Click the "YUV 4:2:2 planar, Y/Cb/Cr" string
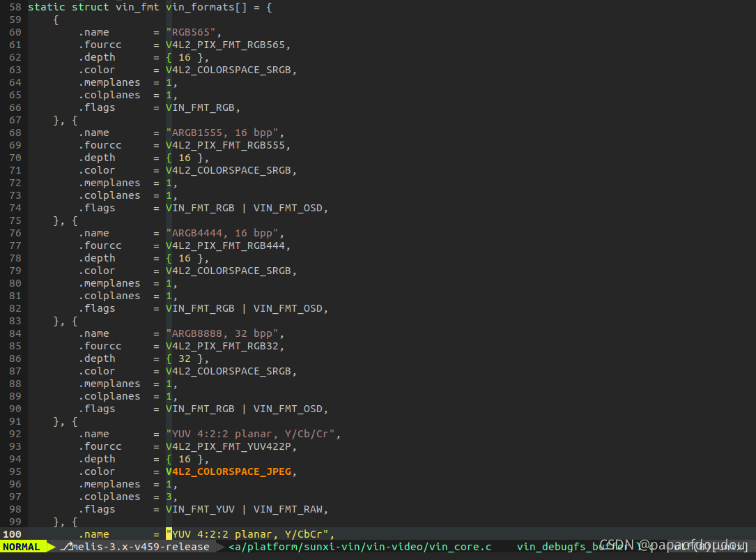This screenshot has width=756, height=560. (x=251, y=434)
